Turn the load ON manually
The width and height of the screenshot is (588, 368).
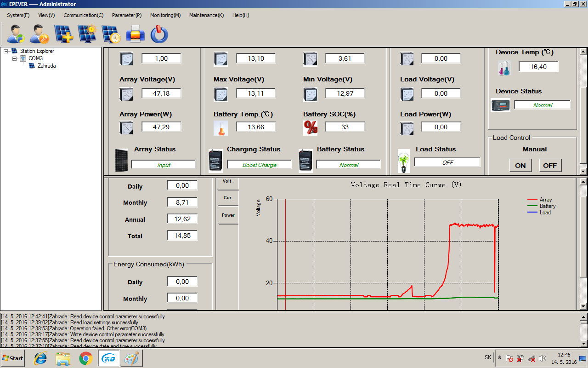tap(520, 166)
